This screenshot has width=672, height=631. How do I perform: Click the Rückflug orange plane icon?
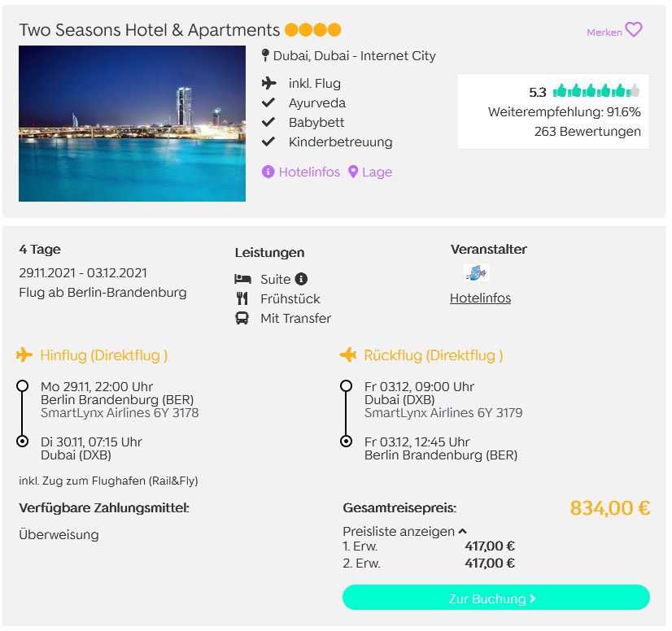pos(348,355)
